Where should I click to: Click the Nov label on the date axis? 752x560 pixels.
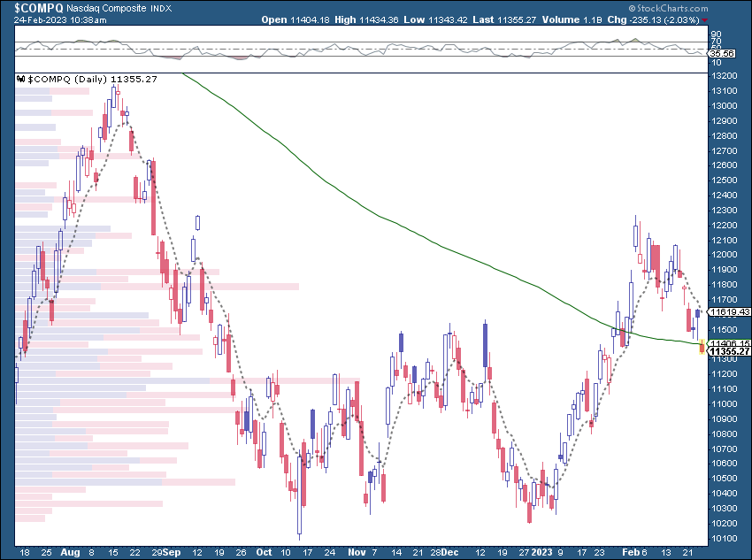point(357,552)
